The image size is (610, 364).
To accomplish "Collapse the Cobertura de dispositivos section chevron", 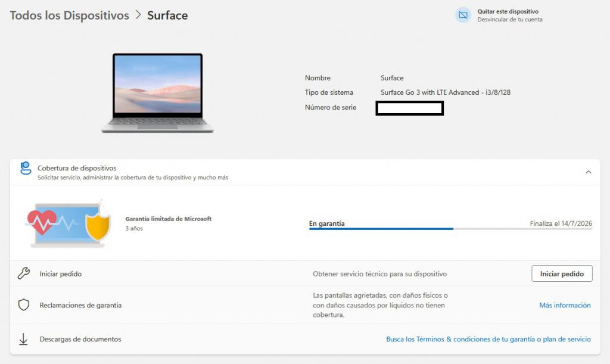I will pyautogui.click(x=588, y=172).
